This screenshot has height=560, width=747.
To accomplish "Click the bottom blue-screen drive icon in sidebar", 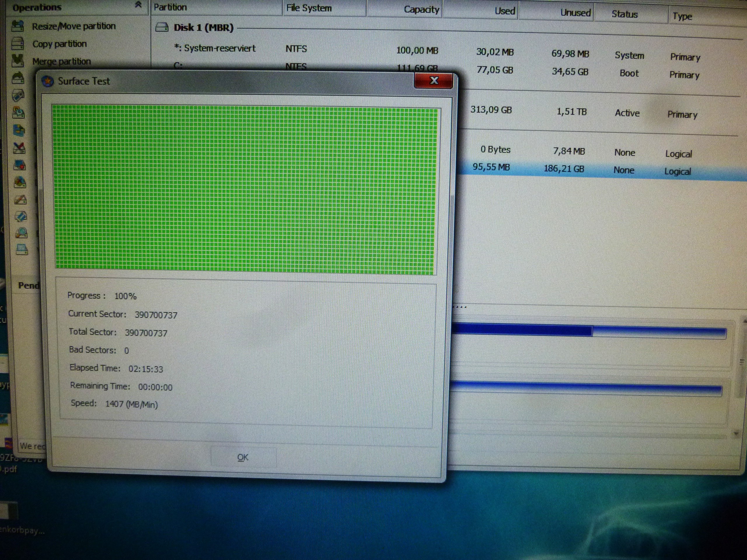I will pyautogui.click(x=22, y=250).
